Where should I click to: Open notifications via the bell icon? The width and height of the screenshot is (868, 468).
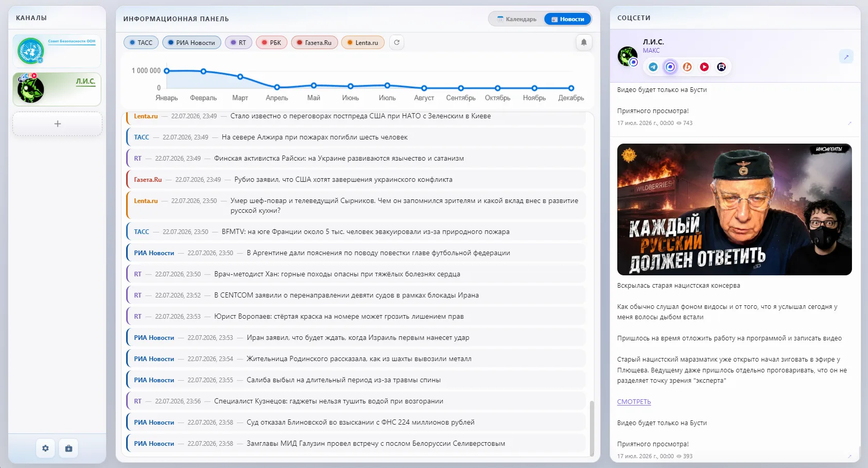[584, 42]
